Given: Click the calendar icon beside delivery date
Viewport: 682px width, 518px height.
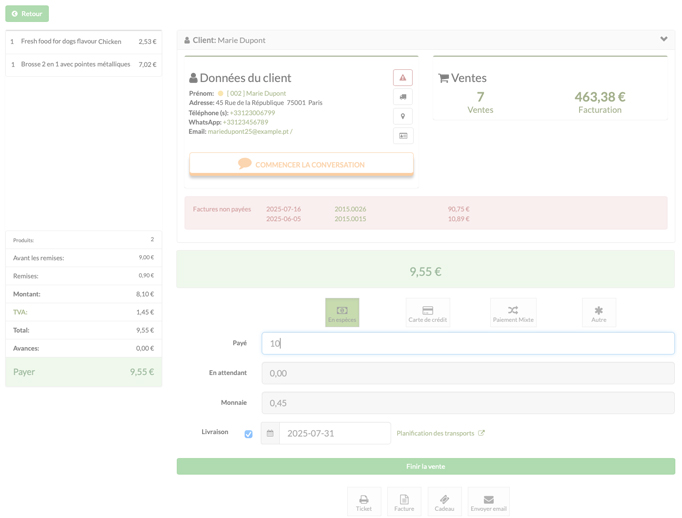Looking at the screenshot, I should pyautogui.click(x=270, y=433).
